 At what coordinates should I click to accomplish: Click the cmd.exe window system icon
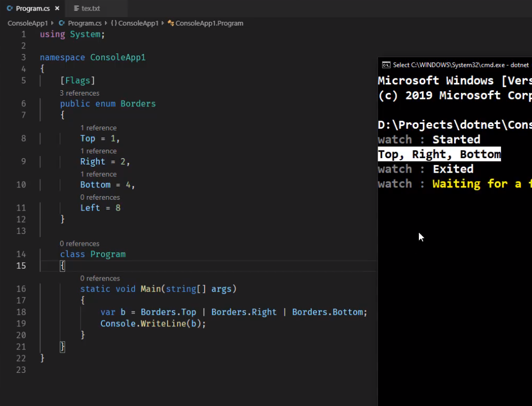point(386,65)
